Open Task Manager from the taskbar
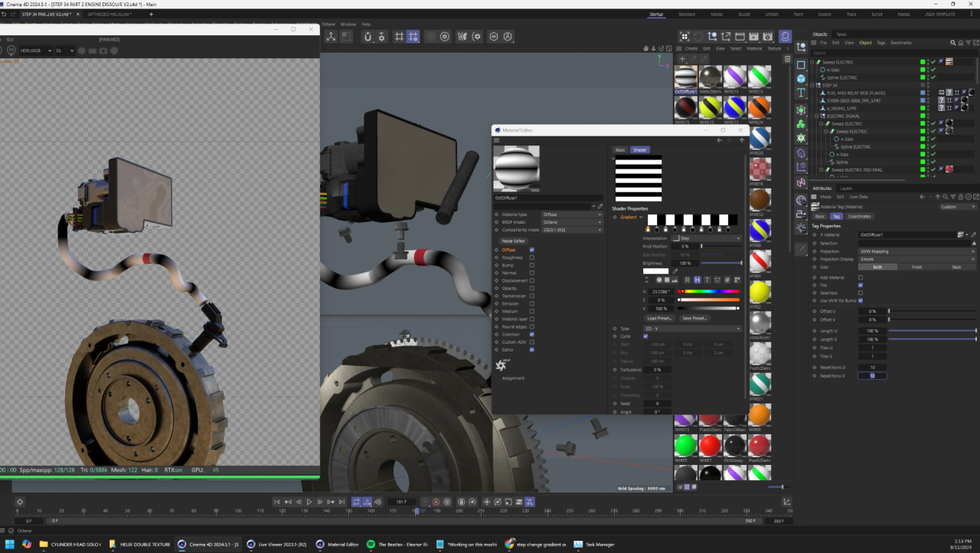Viewport: 980px width, 553px height. pos(594,544)
